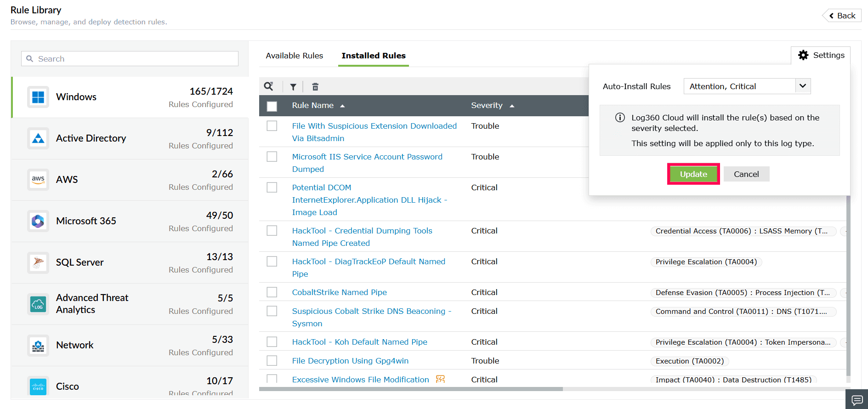This screenshot has height=409, width=868.
Task: Click the search rules magnifier icon
Action: [269, 86]
